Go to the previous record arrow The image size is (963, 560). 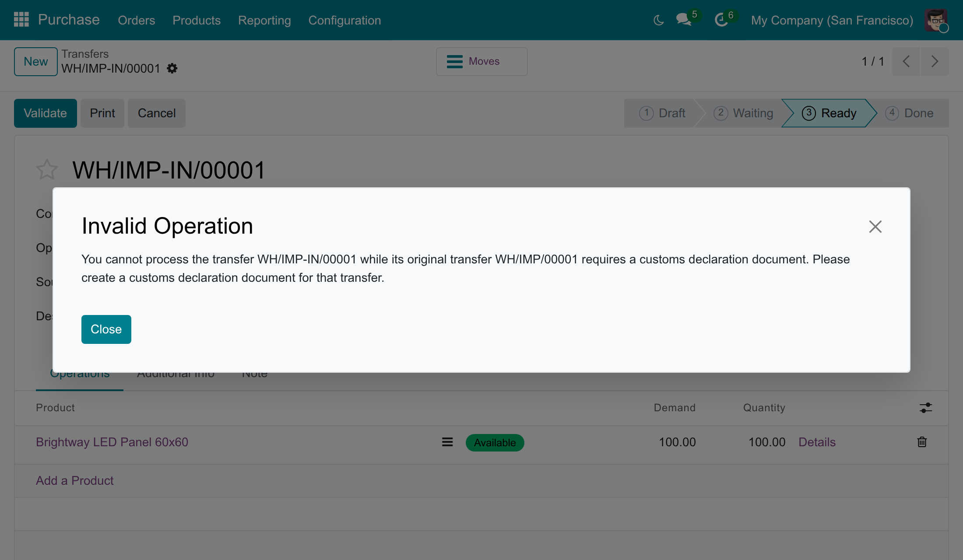click(906, 62)
